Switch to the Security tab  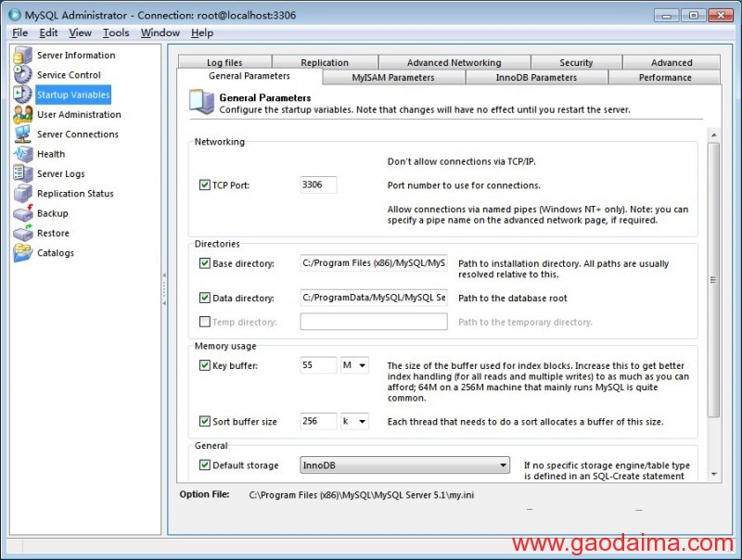576,62
